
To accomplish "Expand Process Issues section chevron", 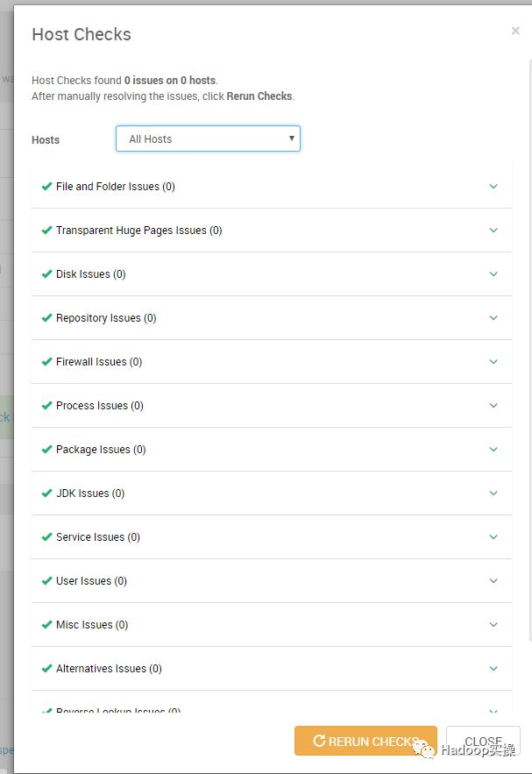I will point(493,406).
